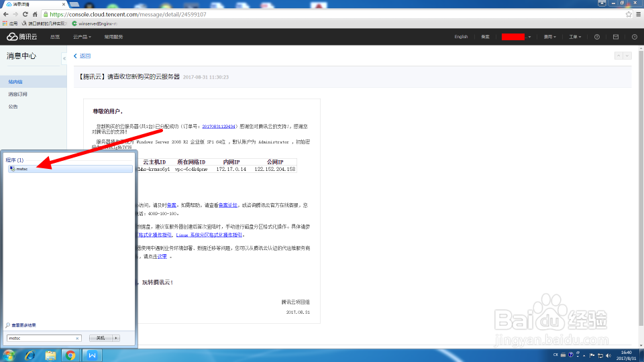
Task: Click the tray keyboard icon
Action: (563, 355)
